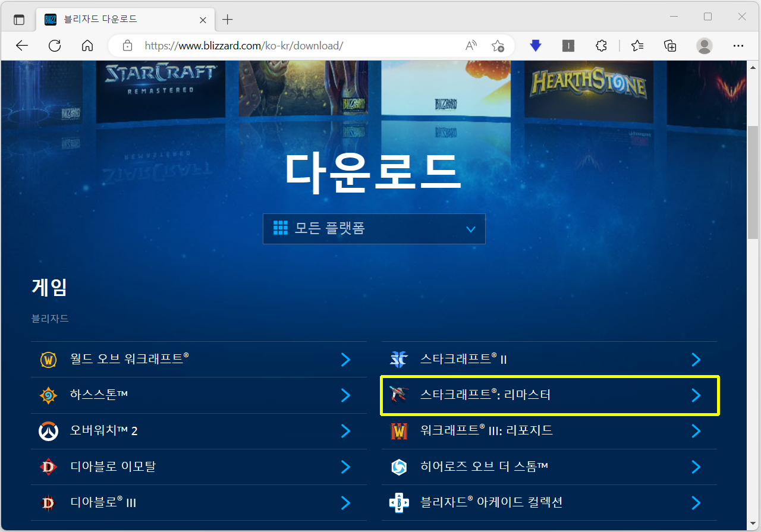Open 오버워치 2 download link

[x=199, y=431]
